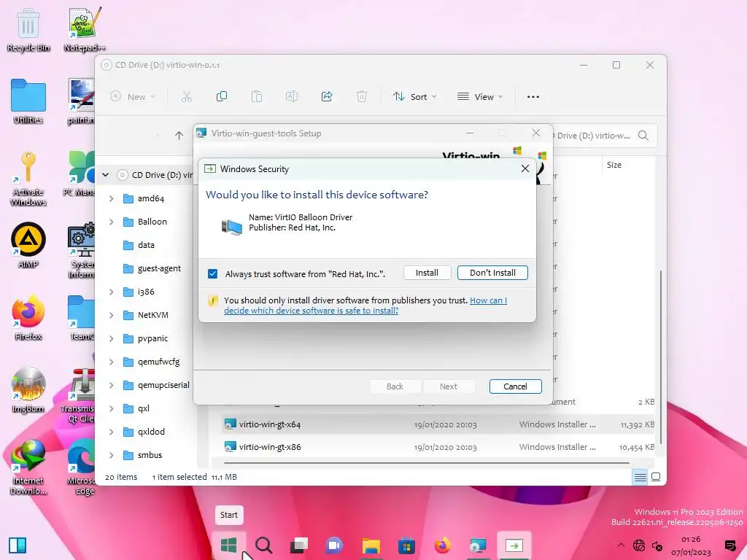Click the Up arrow navigation icon in Explorer
747x560 pixels.
click(179, 136)
